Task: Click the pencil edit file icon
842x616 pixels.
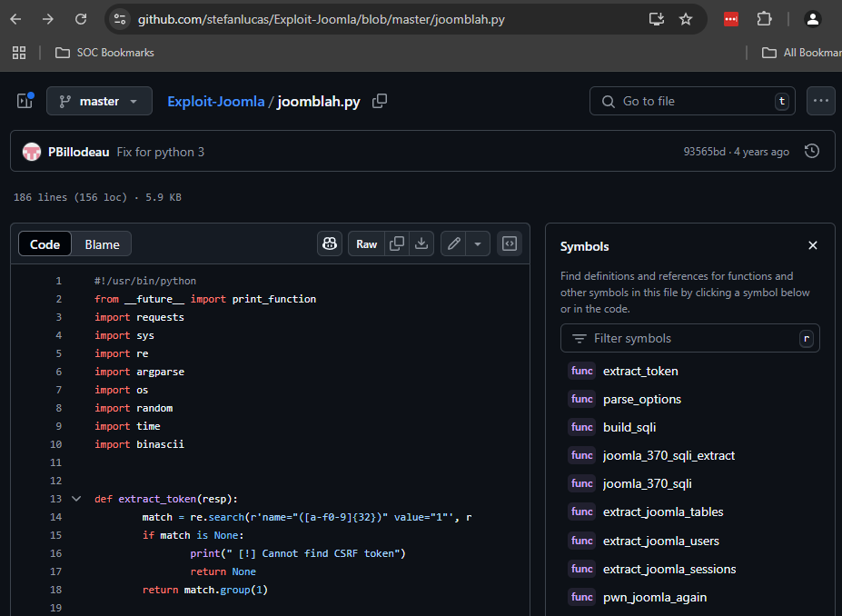Action: pyautogui.click(x=453, y=243)
